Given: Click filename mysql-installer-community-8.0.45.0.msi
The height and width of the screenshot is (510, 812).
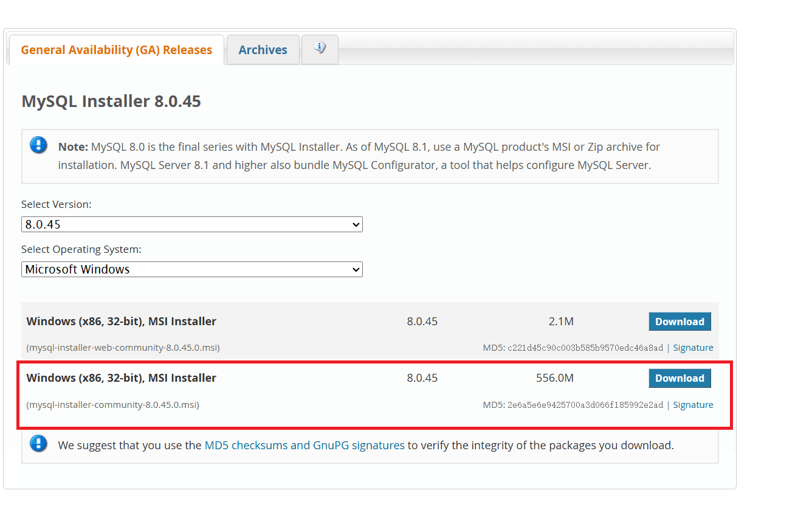Looking at the screenshot, I should tap(113, 405).
